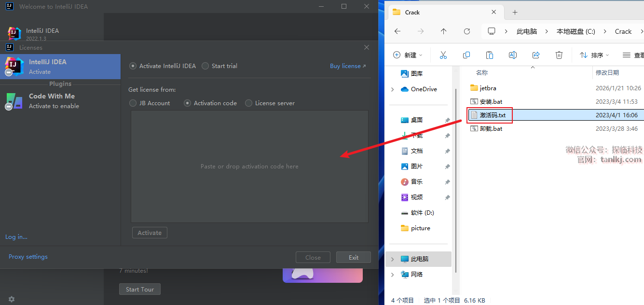Screen dimensions: 644x305
Task: Click the Delete trash icon in Explorer
Action: point(559,55)
